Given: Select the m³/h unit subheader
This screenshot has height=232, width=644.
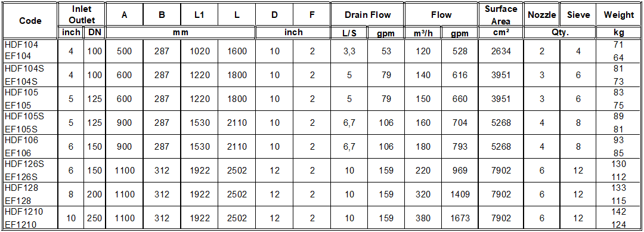Looking at the screenshot, I should [x=423, y=33].
